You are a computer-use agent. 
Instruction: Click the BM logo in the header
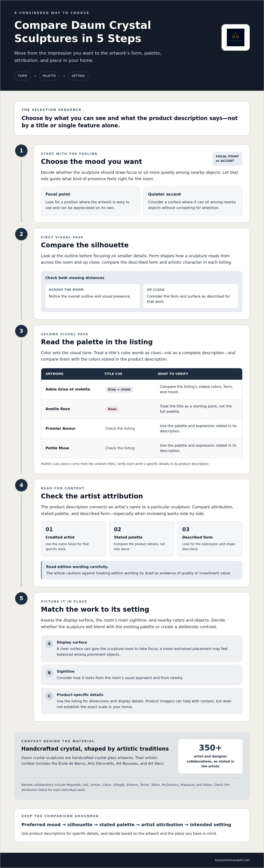[235, 37]
